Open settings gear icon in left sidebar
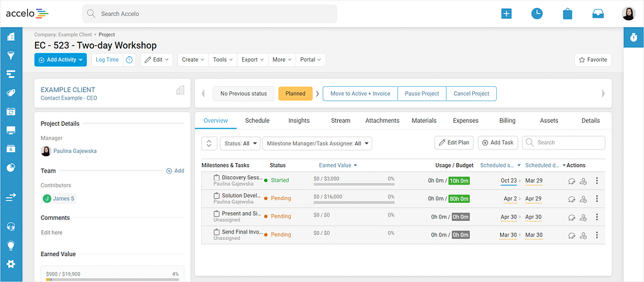The width and height of the screenshot is (644, 282). [11, 264]
